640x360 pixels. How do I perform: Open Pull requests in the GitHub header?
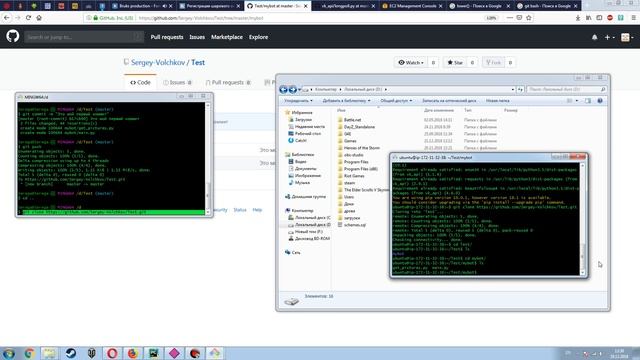[x=167, y=37]
